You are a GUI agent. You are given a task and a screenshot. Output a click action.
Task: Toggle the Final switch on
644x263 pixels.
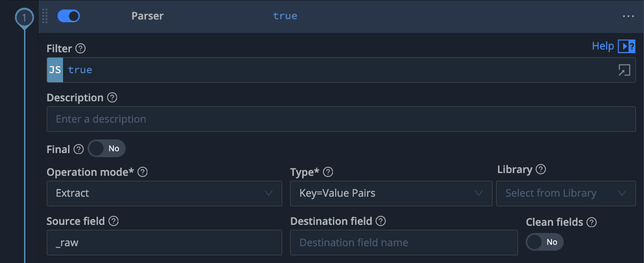point(106,149)
